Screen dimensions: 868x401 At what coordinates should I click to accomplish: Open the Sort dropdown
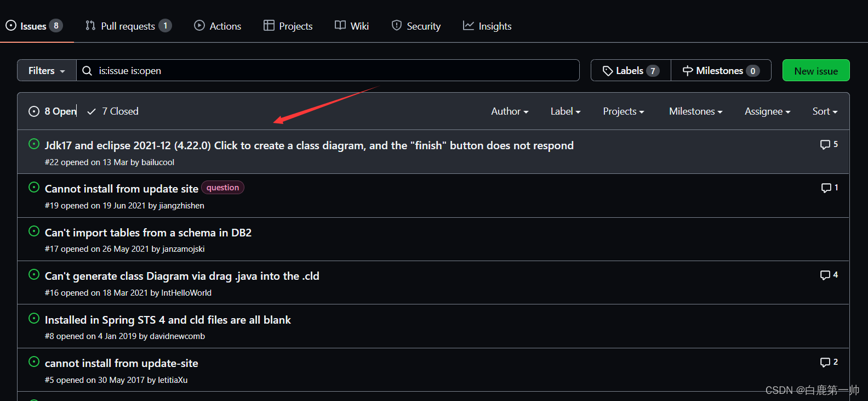[825, 111]
